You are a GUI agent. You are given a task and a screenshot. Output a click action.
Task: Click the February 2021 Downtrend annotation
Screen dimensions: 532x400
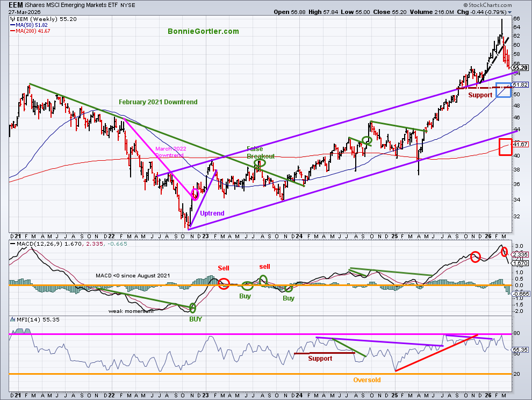tap(158, 102)
